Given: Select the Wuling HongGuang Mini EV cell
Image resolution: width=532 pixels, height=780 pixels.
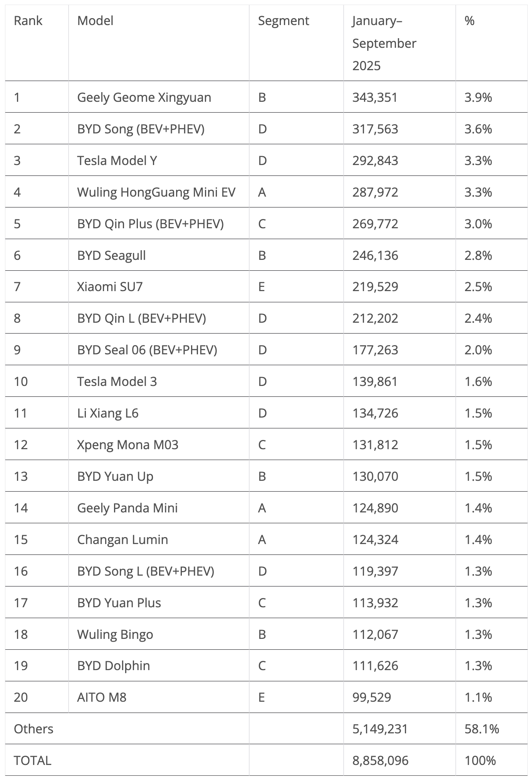Looking at the screenshot, I should click(x=156, y=192).
